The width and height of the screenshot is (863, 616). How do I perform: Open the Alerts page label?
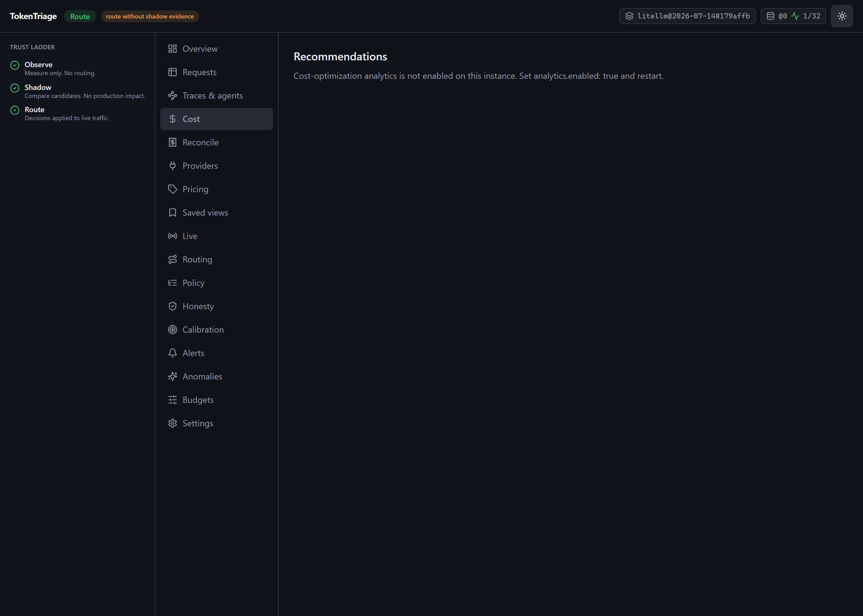point(193,353)
